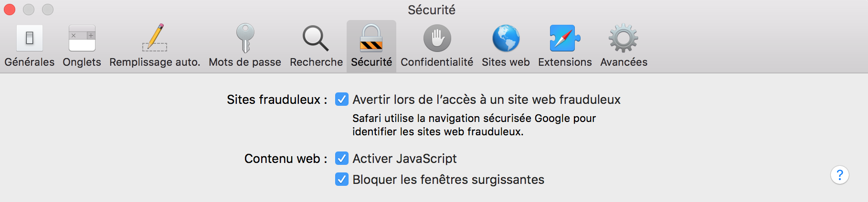The width and height of the screenshot is (868, 202).
Task: Click the gray zoom window button
Action: (48, 10)
